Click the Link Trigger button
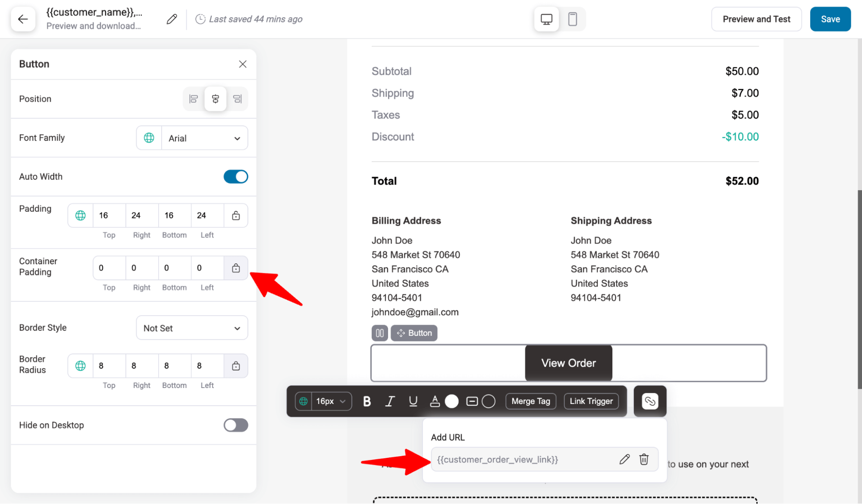The height and width of the screenshot is (504, 862). coord(591,401)
